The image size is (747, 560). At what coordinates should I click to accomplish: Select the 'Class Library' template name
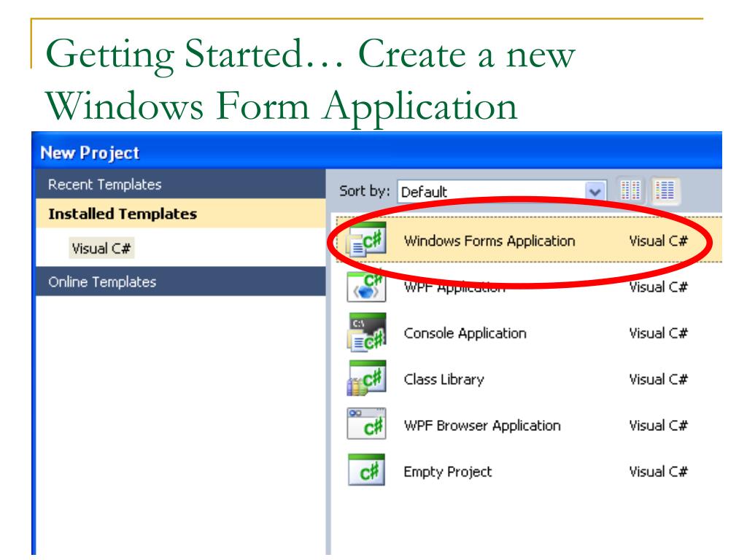pyautogui.click(x=444, y=379)
